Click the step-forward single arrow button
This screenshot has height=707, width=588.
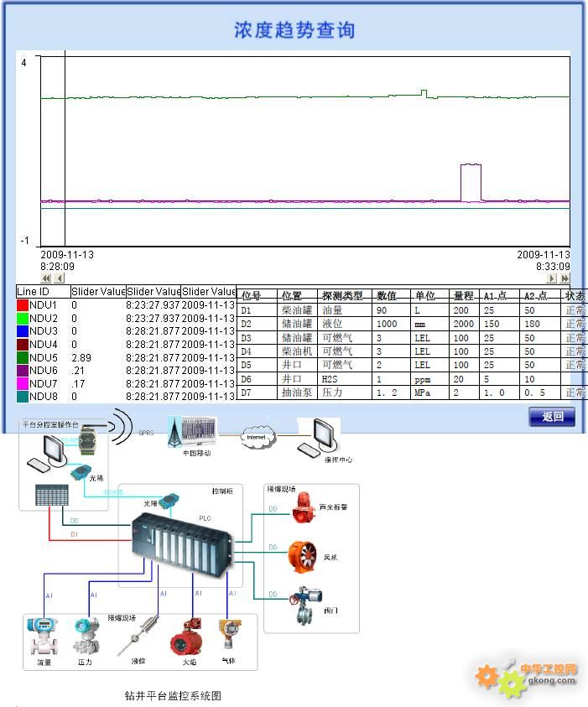pos(551,278)
